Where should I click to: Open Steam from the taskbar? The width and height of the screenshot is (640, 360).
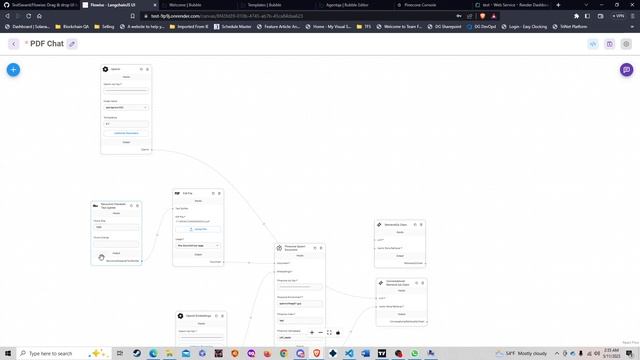coord(137,353)
